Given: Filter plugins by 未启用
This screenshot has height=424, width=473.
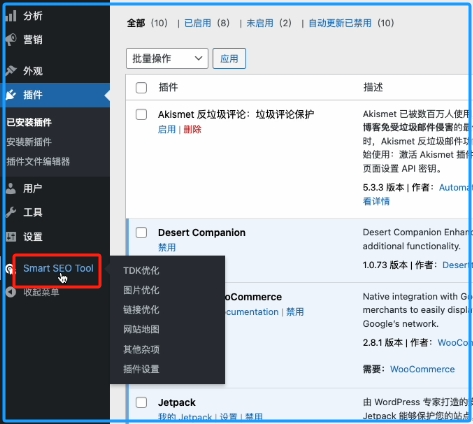Looking at the screenshot, I should coord(260,23).
